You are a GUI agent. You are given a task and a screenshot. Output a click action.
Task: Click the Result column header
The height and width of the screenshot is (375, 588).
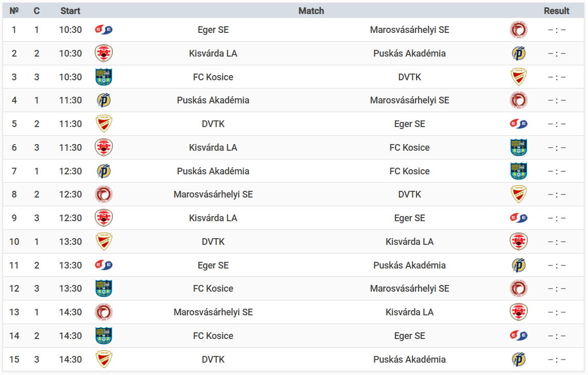tap(557, 11)
